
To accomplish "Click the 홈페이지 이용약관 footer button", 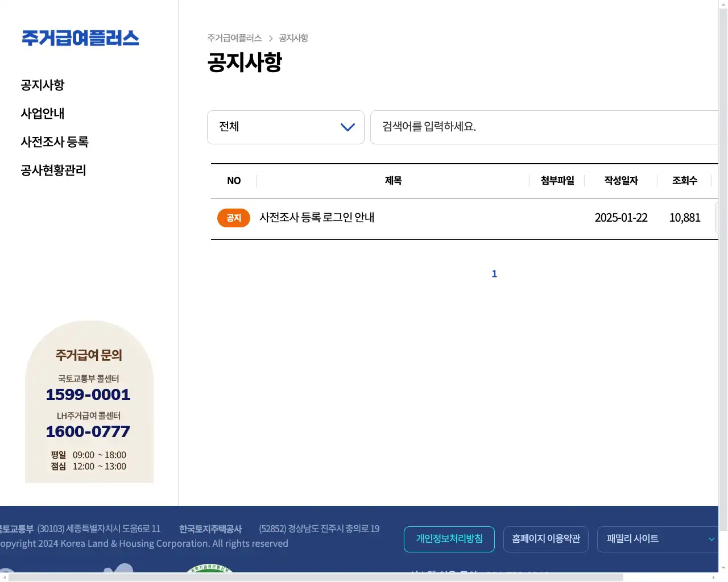I will click(x=545, y=539).
